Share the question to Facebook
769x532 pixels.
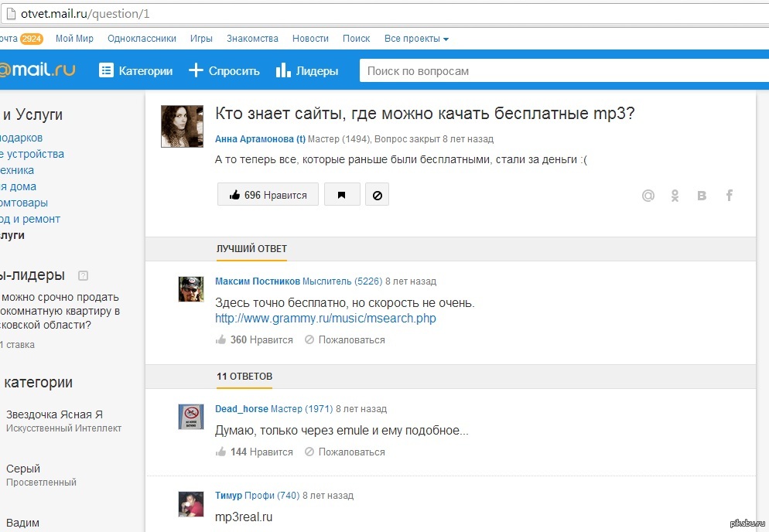pos(730,196)
